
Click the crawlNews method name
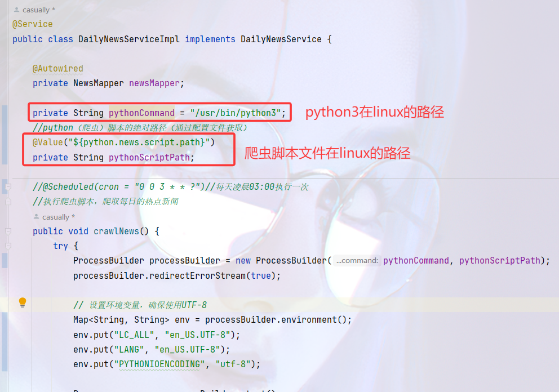[116, 231]
